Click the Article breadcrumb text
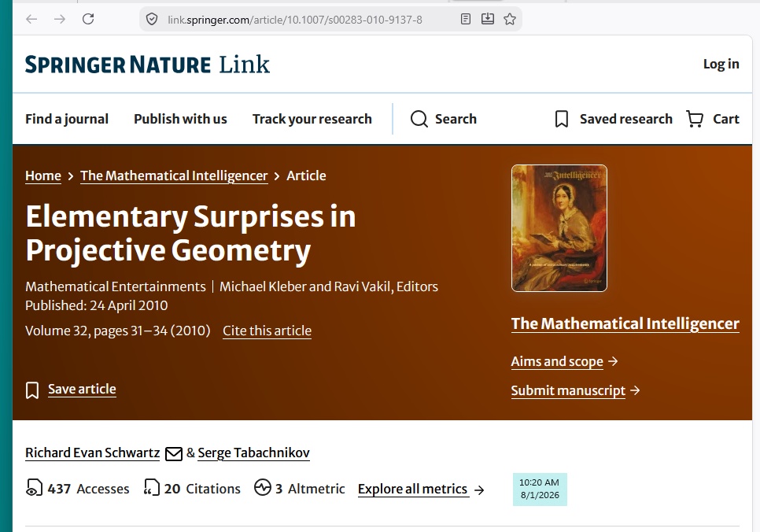 (306, 175)
